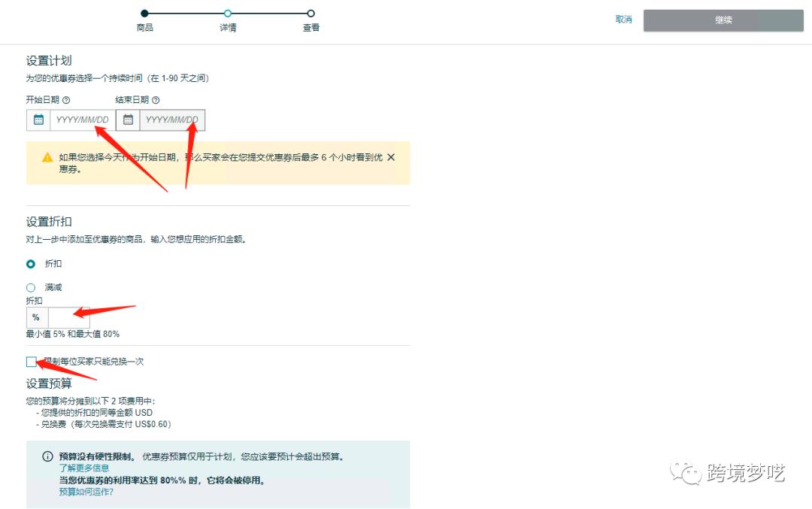Screen dimensions: 812x509
Task: Click the discount percentage input field
Action: click(69, 317)
